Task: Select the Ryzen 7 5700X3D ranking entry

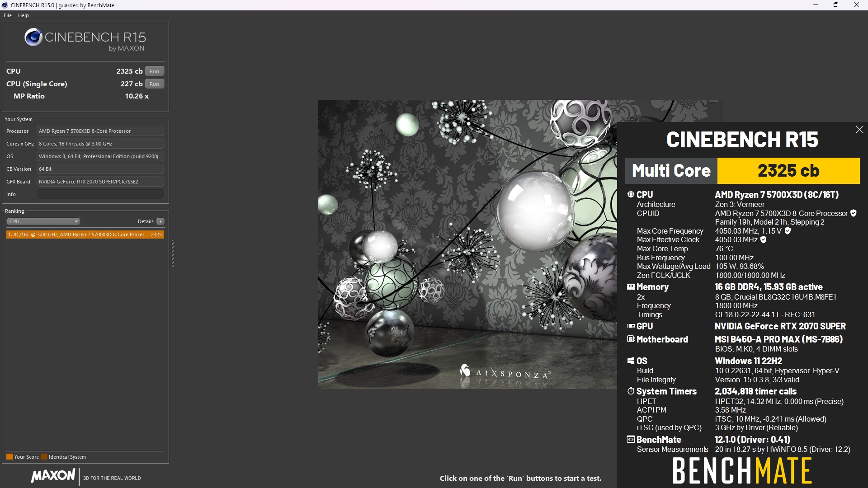Action: point(85,235)
